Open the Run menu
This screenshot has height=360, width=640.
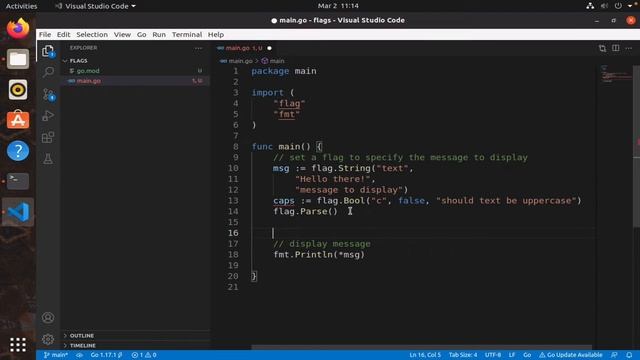[x=159, y=34]
